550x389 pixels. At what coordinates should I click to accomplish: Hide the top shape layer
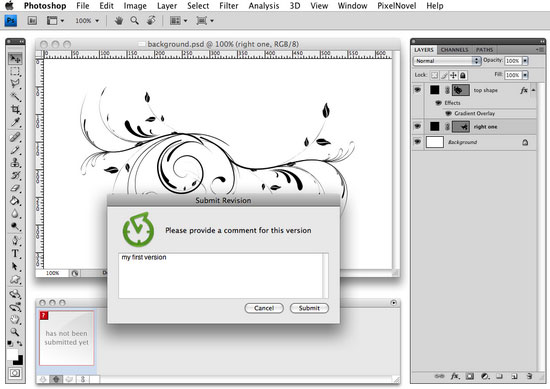[x=417, y=90]
